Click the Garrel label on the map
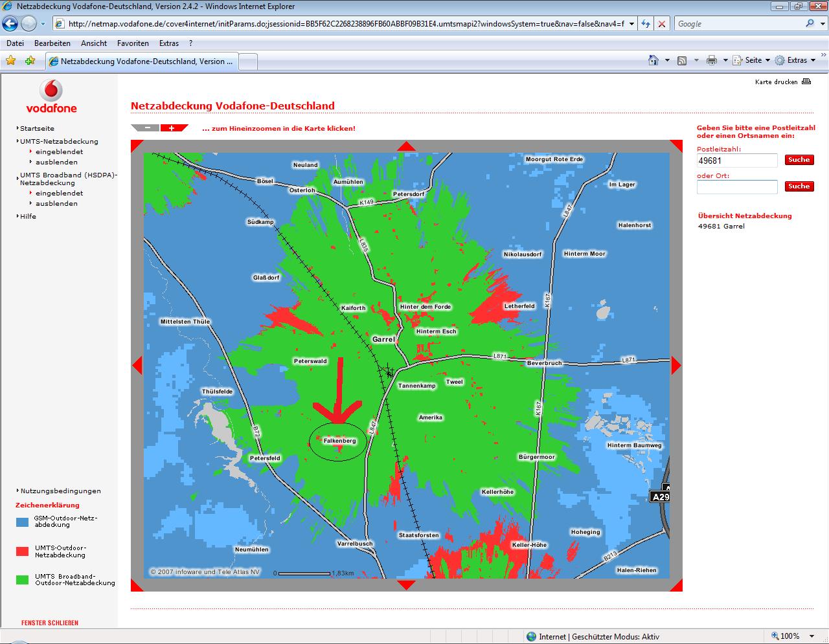This screenshot has width=829, height=644. [383, 339]
